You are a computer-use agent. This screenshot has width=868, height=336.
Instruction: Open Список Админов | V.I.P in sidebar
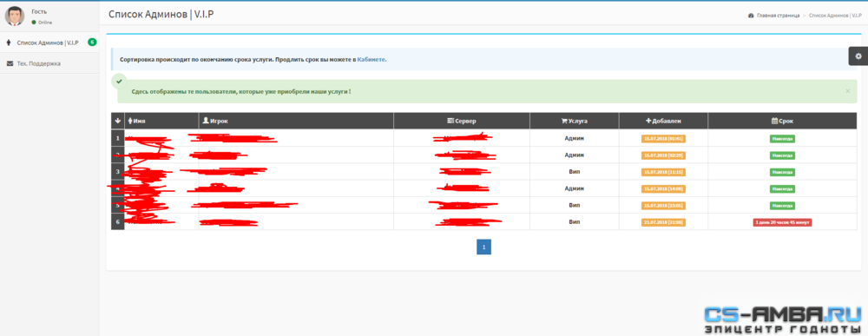49,42
